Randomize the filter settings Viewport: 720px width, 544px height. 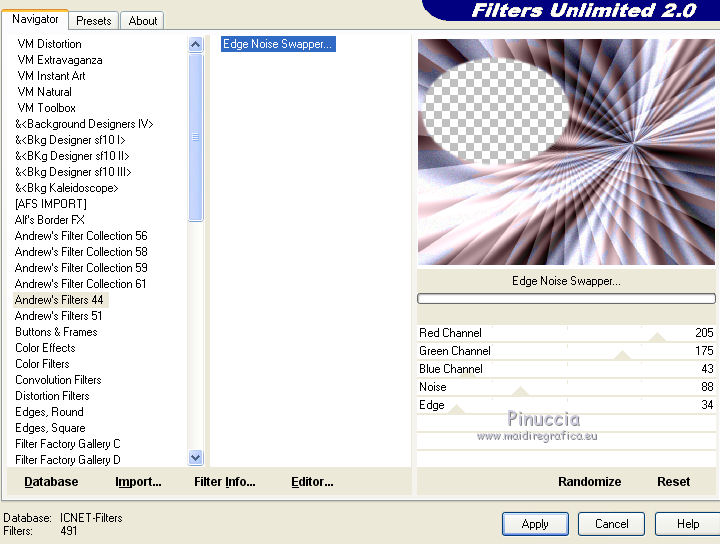coord(590,482)
